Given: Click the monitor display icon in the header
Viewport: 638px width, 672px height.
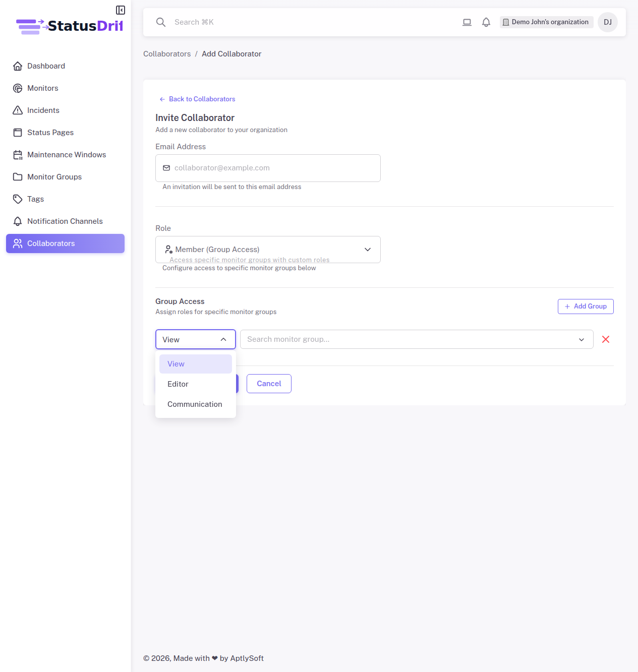Looking at the screenshot, I should [467, 22].
